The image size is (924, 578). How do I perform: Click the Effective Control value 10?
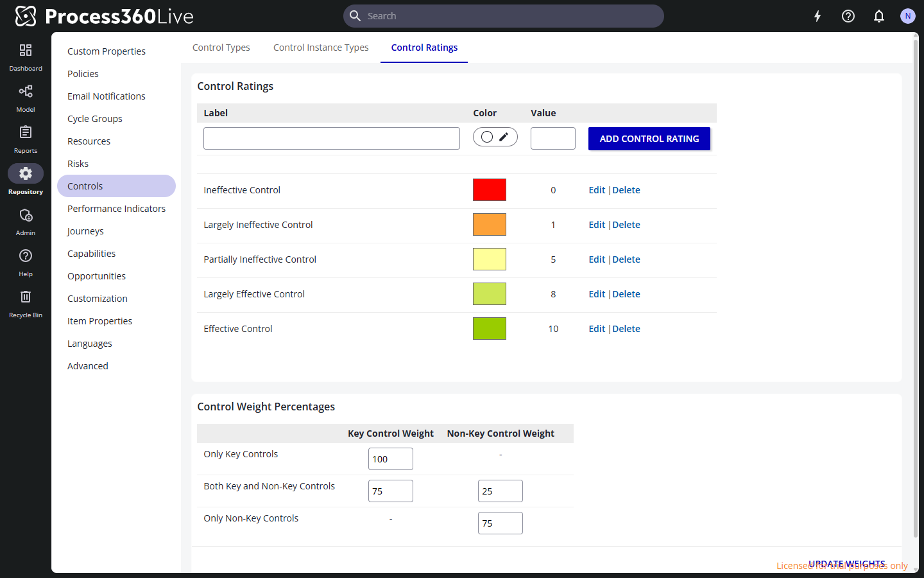tap(553, 329)
